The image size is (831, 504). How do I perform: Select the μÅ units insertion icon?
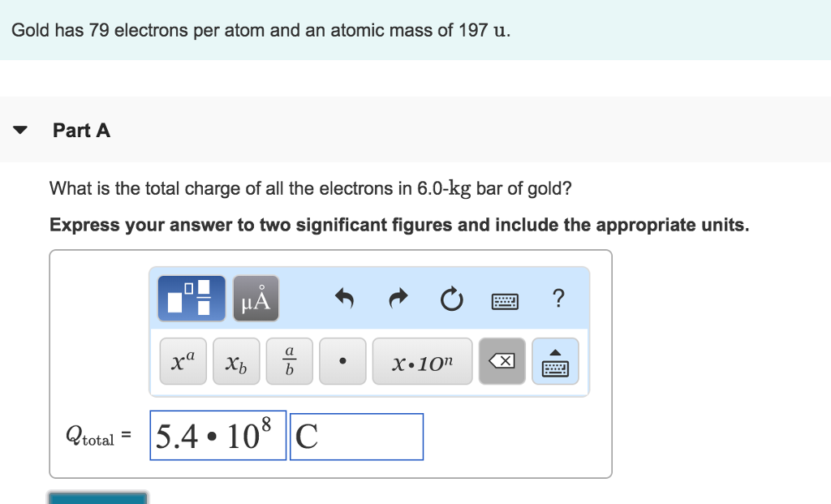pyautogui.click(x=255, y=297)
